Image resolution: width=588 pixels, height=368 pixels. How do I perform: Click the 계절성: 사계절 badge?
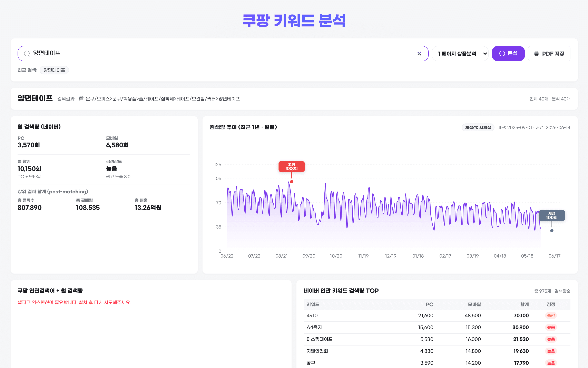pos(478,127)
